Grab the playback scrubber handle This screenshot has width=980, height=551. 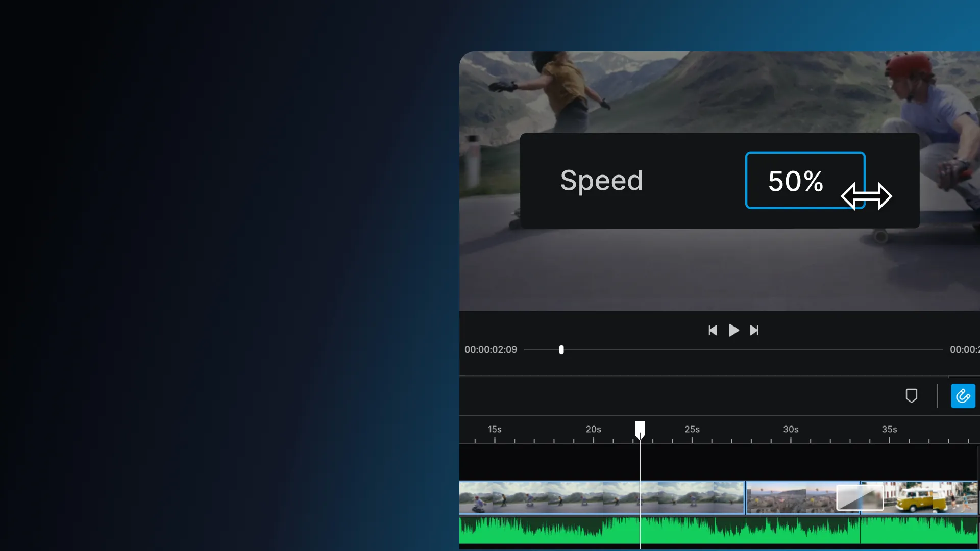click(561, 350)
